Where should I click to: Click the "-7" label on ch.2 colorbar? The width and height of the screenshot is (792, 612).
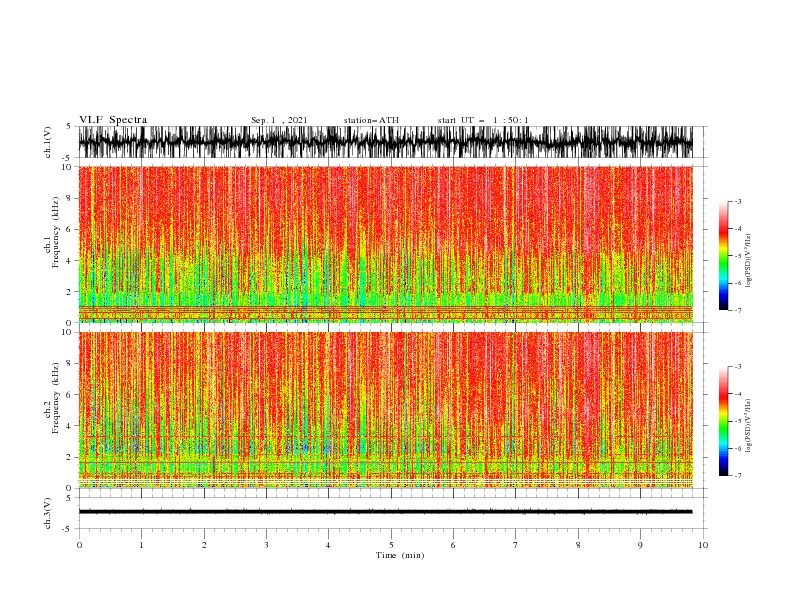(737, 475)
